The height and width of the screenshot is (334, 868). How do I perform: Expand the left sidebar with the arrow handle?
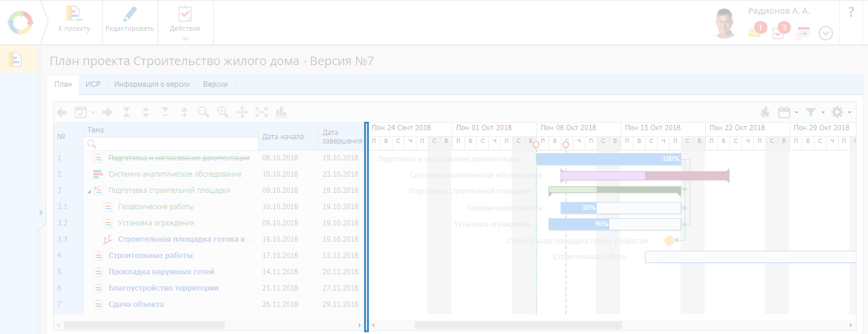(41, 212)
